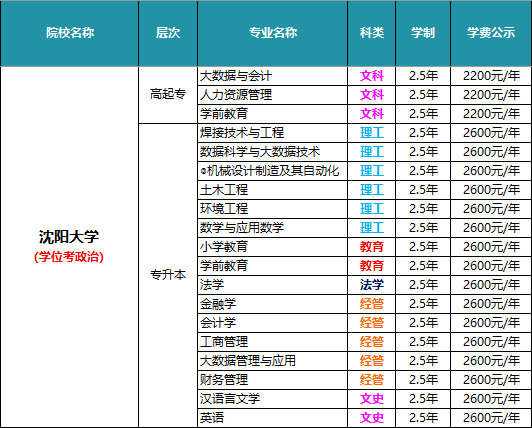The image size is (532, 428).
Task: Click 理工 in the 土木工程 row
Action: coord(372,190)
